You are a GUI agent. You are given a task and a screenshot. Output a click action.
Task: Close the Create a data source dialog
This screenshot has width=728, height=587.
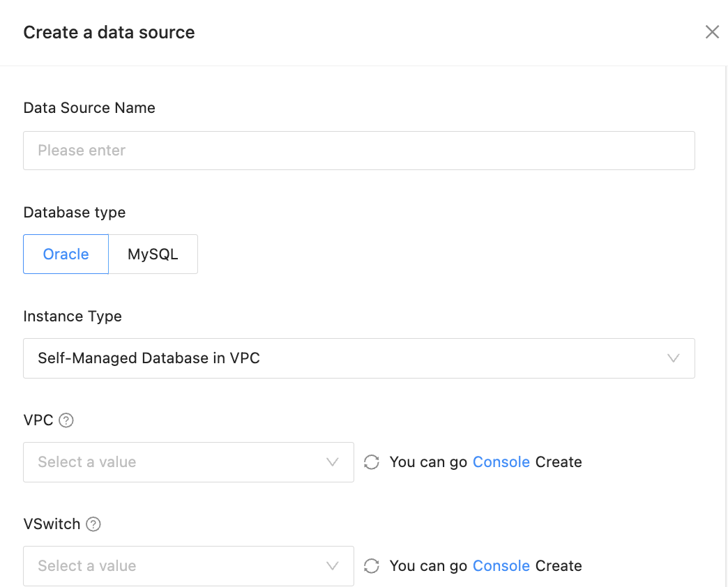(x=712, y=32)
